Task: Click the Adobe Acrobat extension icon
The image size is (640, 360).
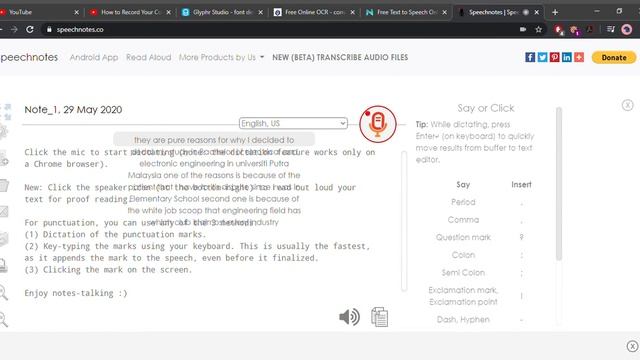Action: tap(590, 29)
